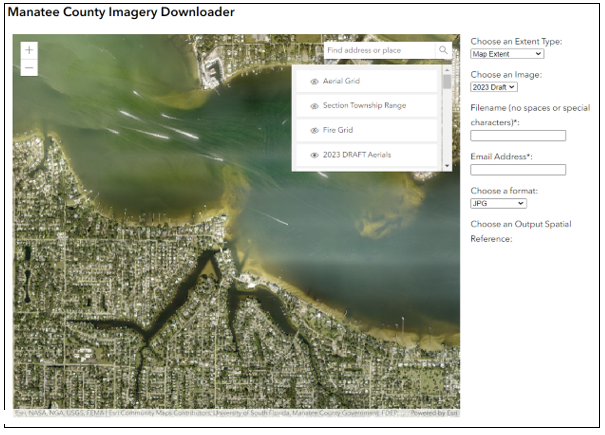Screen dimensions: 605x435
Task: Toggle the Fire Grid layer eye icon
Action: point(314,131)
